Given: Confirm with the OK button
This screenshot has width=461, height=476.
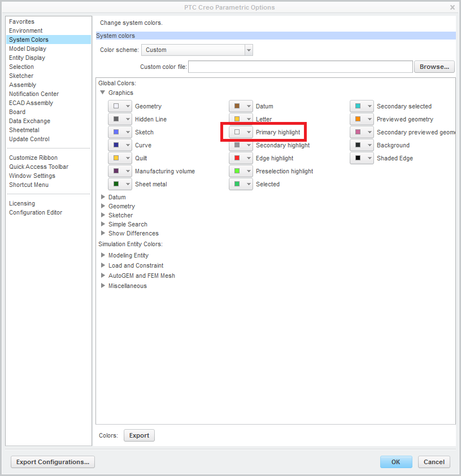Looking at the screenshot, I should tap(396, 462).
